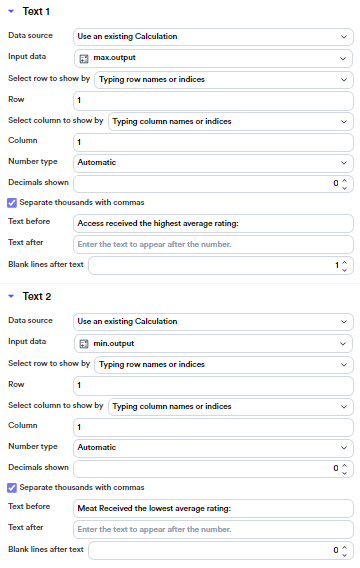This screenshot has height=568, width=360.
Task: Click the Row input field in Text 2
Action: tap(213, 385)
